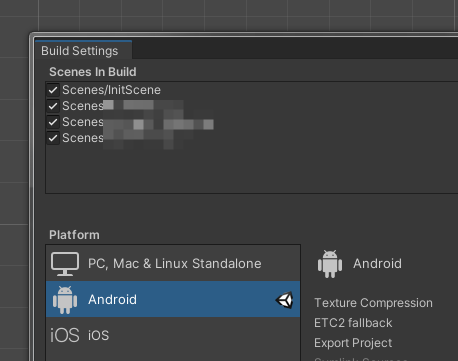458x361 pixels.
Task: Click the Unity logo on the Android row
Action: [x=284, y=300]
